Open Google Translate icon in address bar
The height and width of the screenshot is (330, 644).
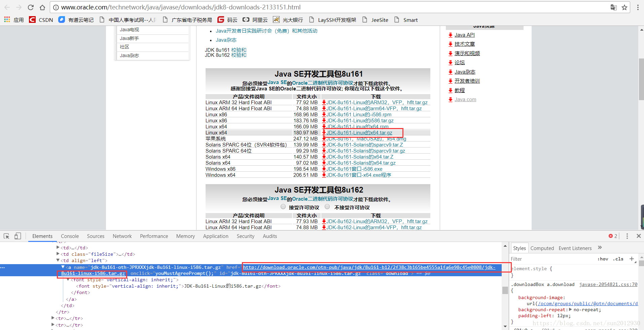[x=613, y=7]
